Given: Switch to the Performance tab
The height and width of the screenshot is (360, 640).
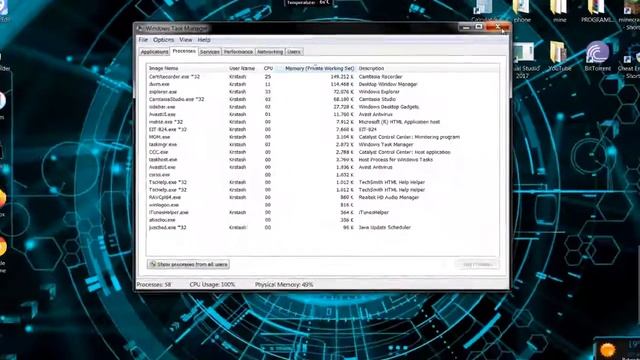Looking at the screenshot, I should point(238,52).
